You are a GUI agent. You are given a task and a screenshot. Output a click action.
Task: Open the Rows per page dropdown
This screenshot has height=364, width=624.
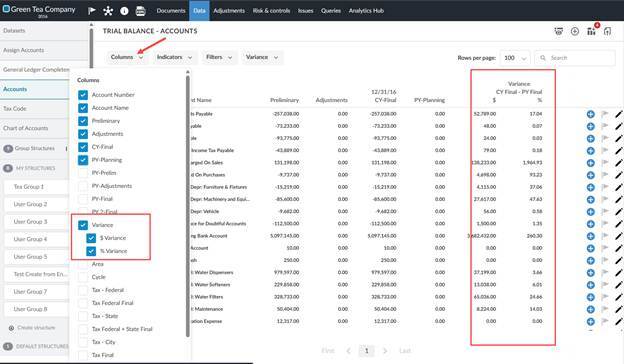[x=515, y=58]
